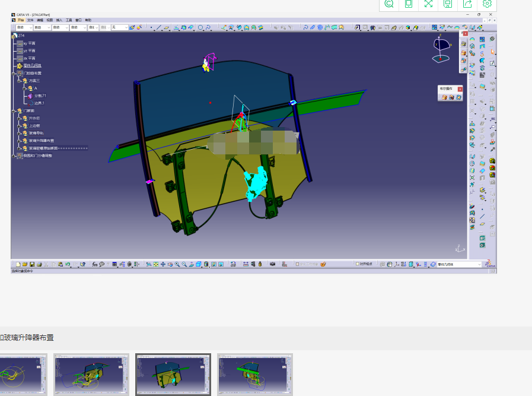Open the 工具 (Tools) menu
The width and height of the screenshot is (532, 396).
pyautogui.click(x=69, y=20)
